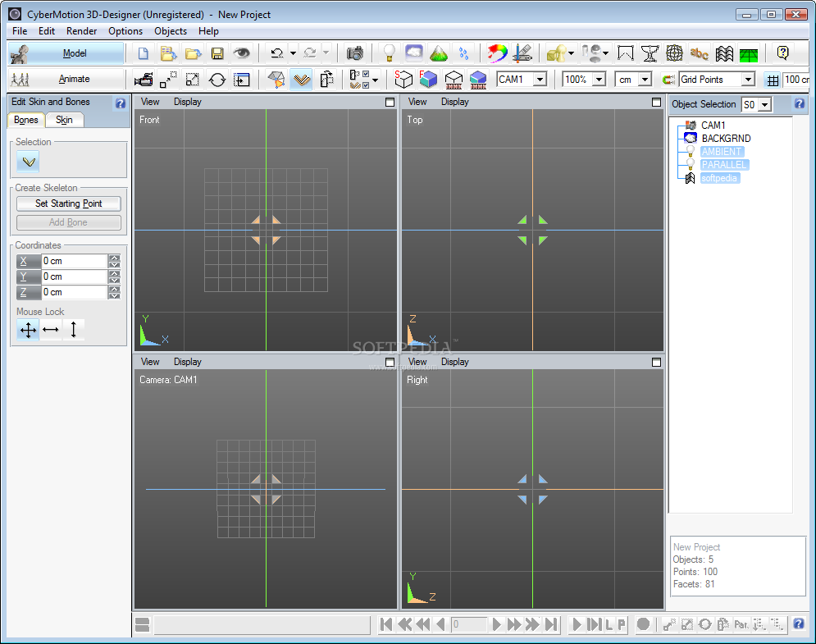Increase the X coordinate spinner

pos(115,258)
